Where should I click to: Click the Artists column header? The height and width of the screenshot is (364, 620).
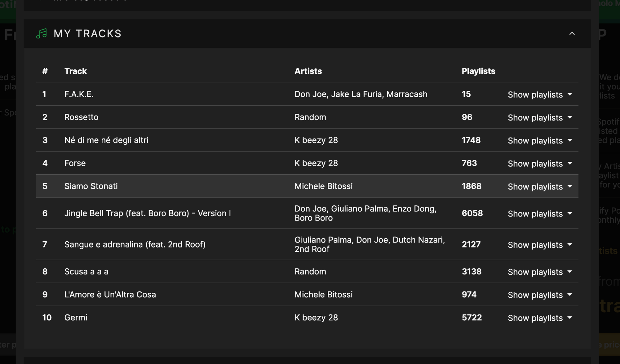coord(308,71)
